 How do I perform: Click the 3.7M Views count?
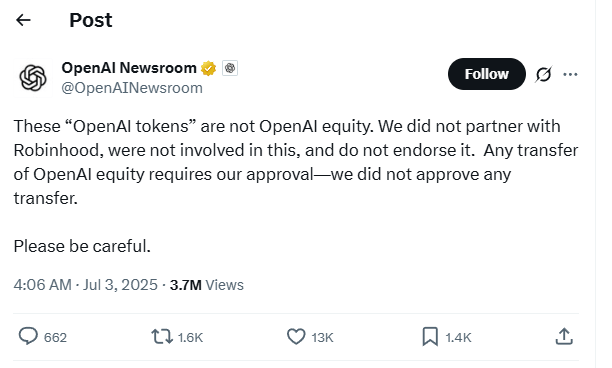[206, 285]
